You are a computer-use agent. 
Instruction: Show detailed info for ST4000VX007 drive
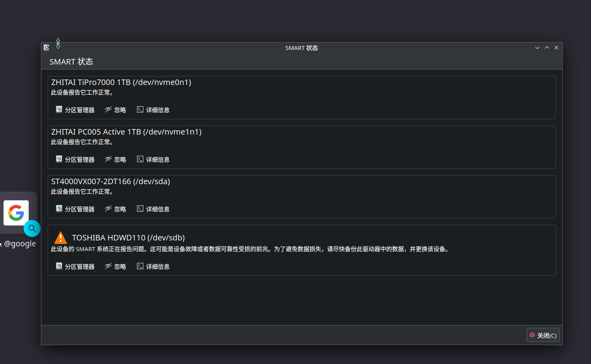click(153, 209)
